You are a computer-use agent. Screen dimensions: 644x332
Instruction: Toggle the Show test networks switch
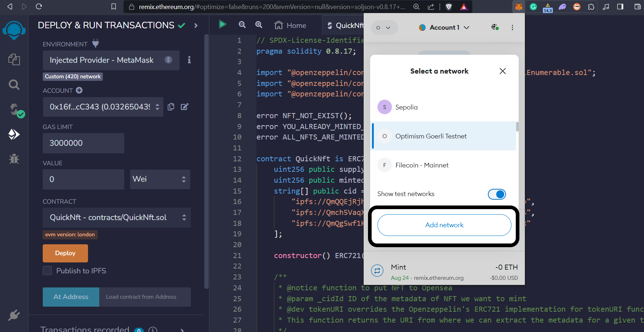click(497, 194)
